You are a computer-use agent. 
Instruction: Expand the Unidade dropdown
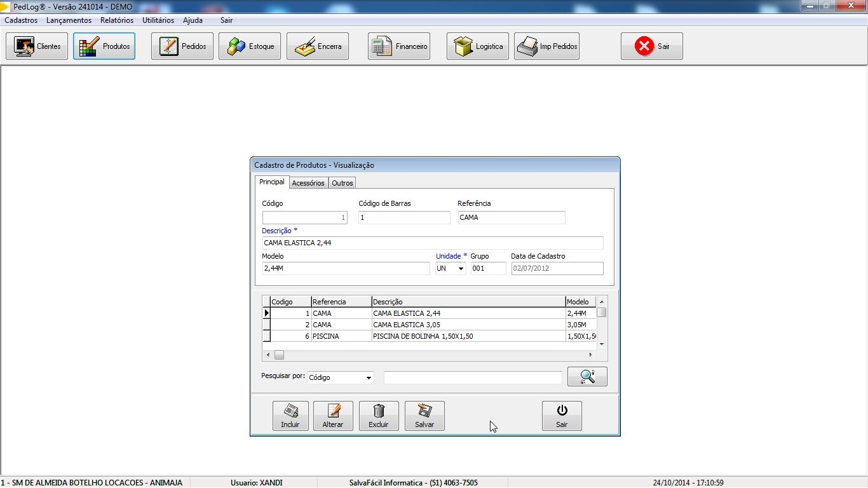coord(461,269)
